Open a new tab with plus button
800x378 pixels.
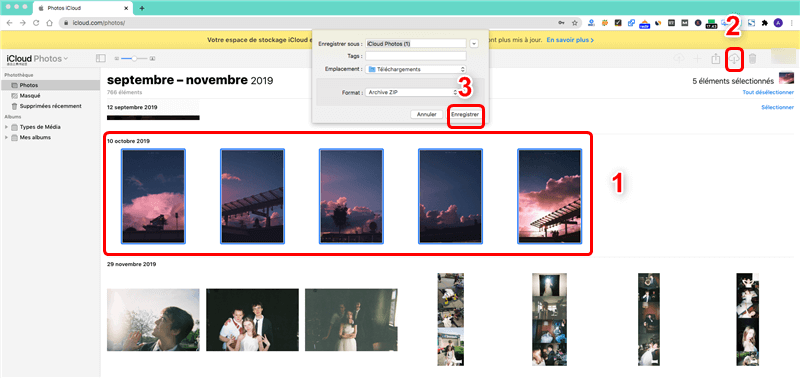[x=142, y=8]
